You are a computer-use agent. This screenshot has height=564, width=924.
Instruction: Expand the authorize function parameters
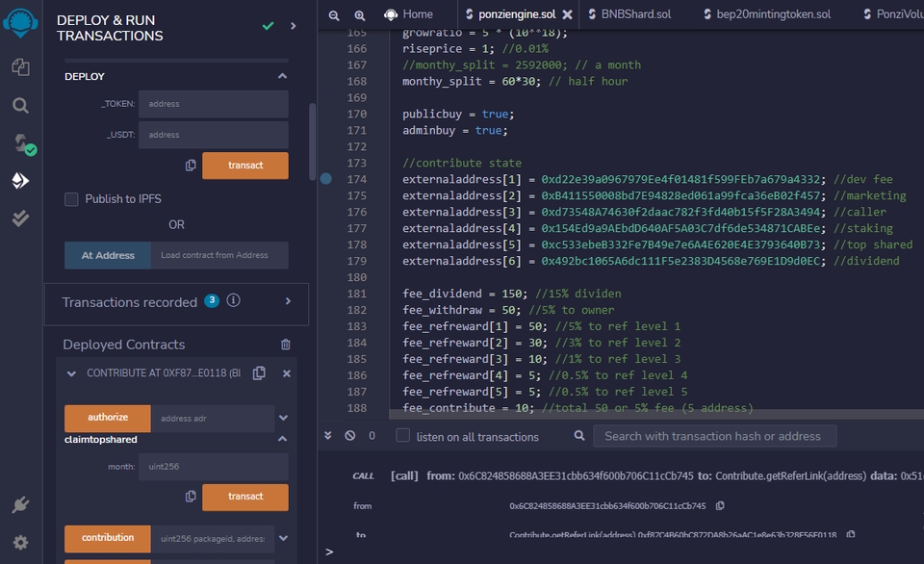[x=283, y=418]
